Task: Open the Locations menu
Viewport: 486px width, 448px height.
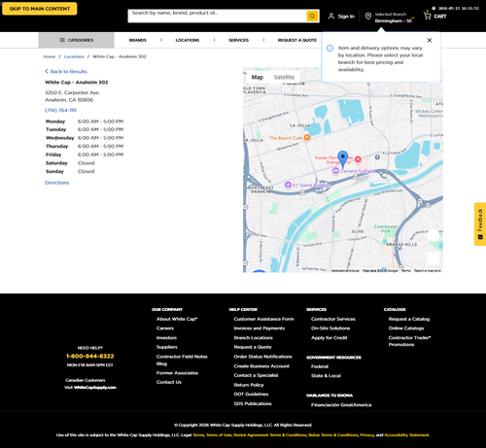Action: click(x=188, y=40)
